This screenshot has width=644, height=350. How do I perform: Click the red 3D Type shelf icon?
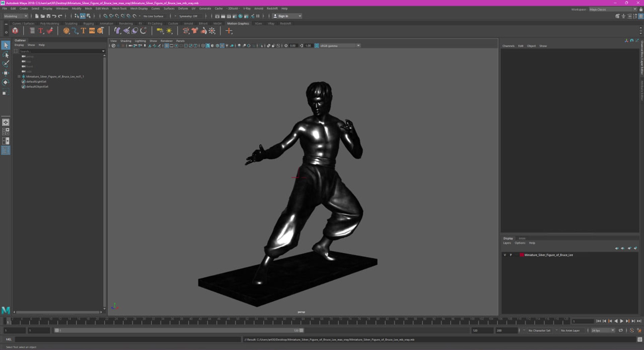(41, 31)
